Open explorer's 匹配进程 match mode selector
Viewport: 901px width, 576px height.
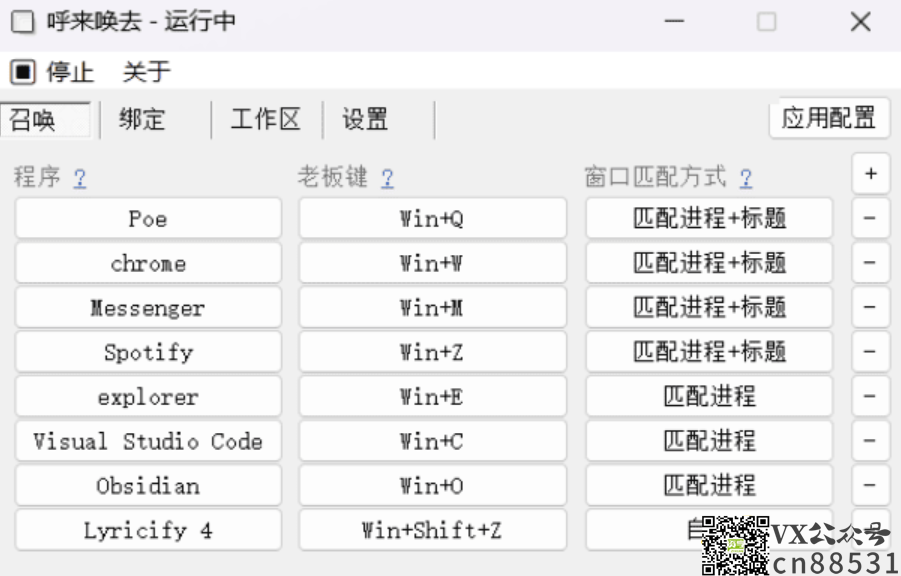[x=708, y=396]
